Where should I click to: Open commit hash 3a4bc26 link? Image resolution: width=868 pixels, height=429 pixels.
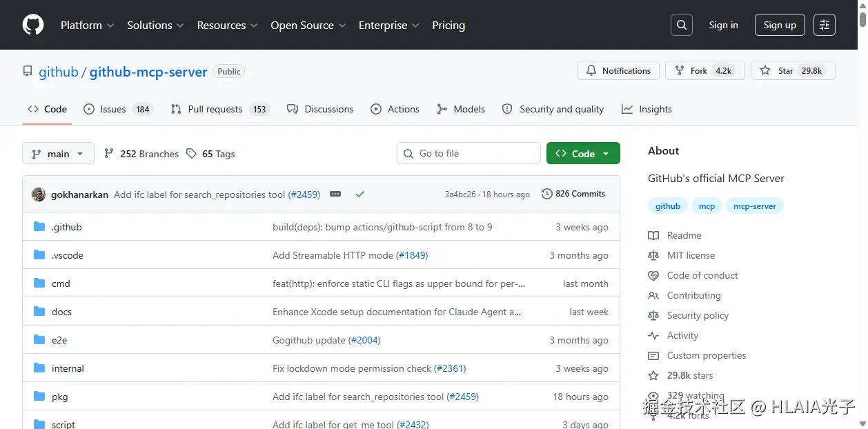[x=460, y=194]
